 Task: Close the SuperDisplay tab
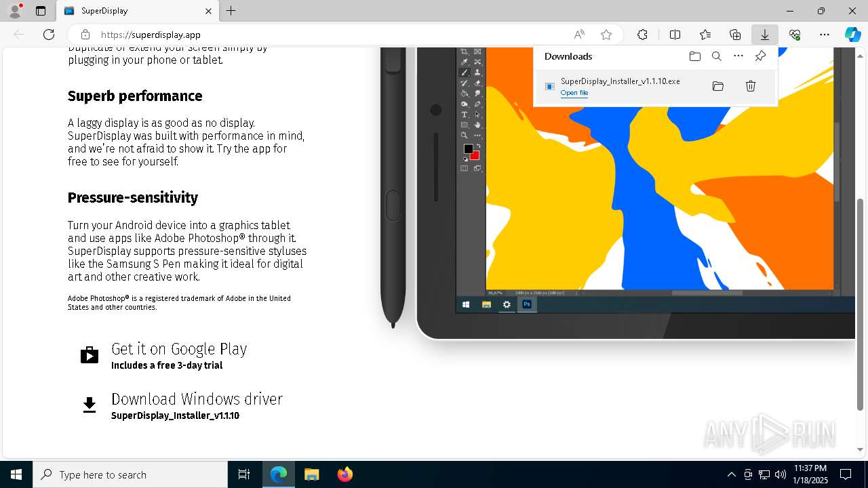point(209,11)
